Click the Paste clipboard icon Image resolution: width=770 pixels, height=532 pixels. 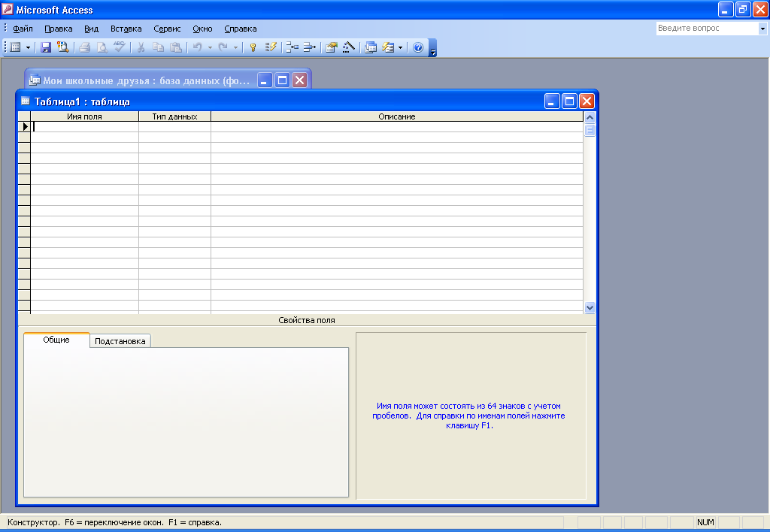tap(176, 47)
